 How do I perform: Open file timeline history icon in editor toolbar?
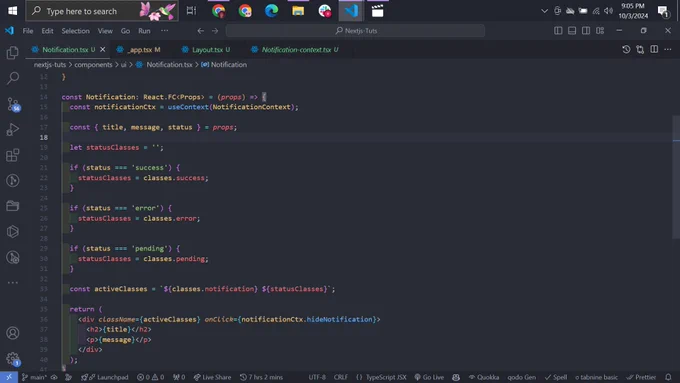(x=626, y=49)
